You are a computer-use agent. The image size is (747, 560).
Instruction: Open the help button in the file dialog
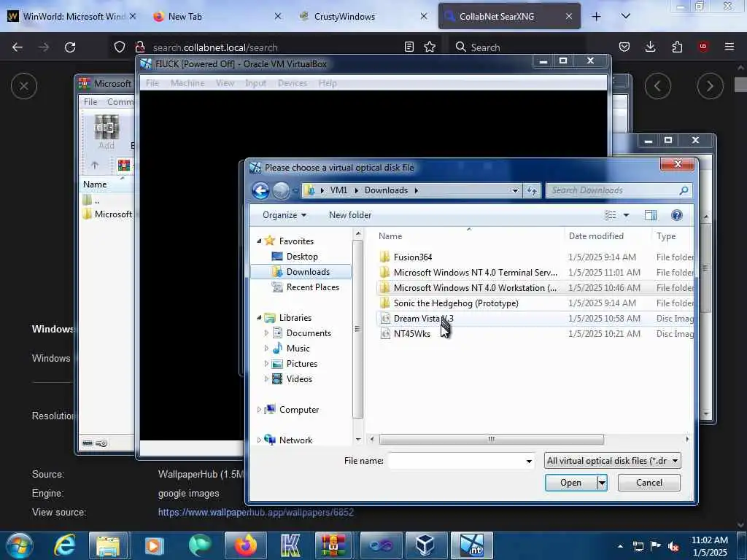point(676,215)
